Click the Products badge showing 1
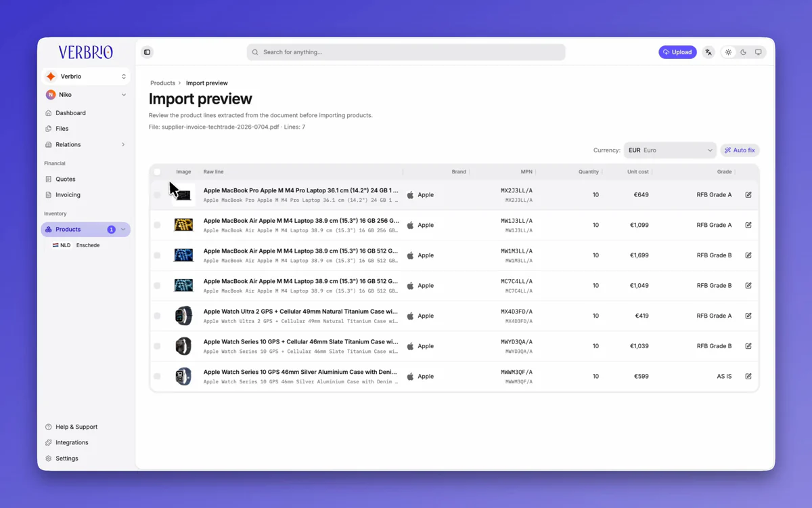This screenshot has width=812, height=508. (112, 230)
